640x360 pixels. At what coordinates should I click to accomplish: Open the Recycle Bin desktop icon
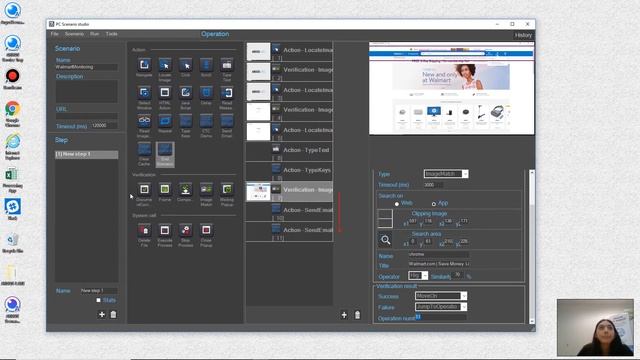[13, 243]
